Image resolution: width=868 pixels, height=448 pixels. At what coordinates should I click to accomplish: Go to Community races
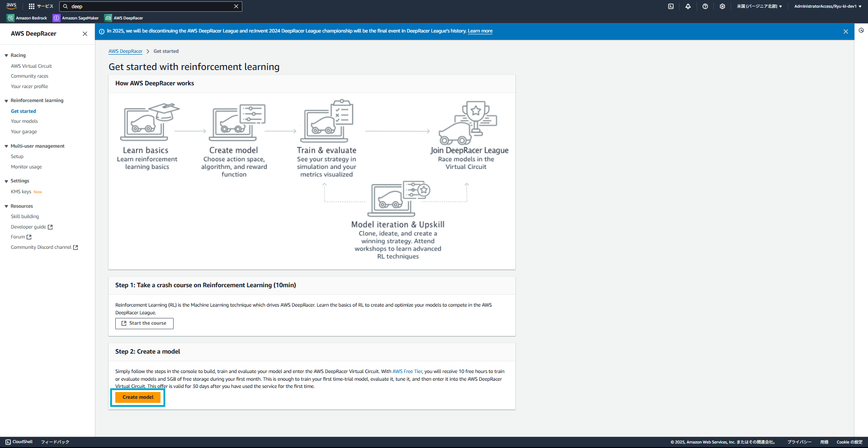click(29, 76)
